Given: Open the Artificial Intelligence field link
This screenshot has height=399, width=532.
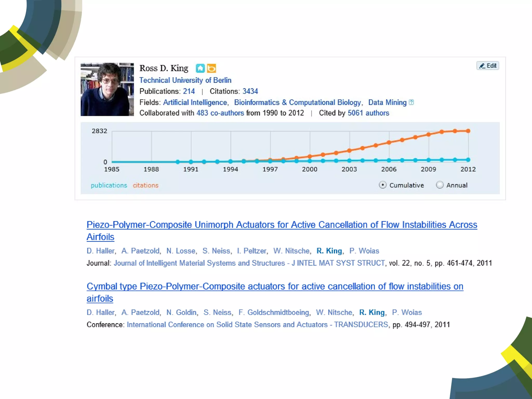Looking at the screenshot, I should pyautogui.click(x=195, y=103).
